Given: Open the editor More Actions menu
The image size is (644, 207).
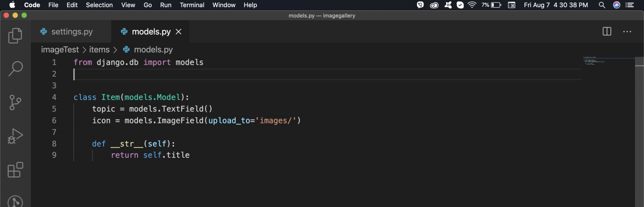Looking at the screenshot, I should pyautogui.click(x=627, y=31).
